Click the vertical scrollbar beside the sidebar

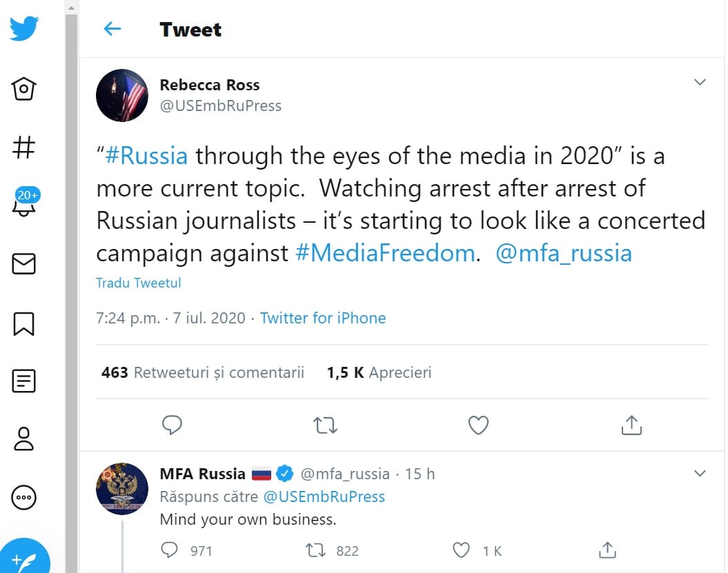(x=71, y=288)
